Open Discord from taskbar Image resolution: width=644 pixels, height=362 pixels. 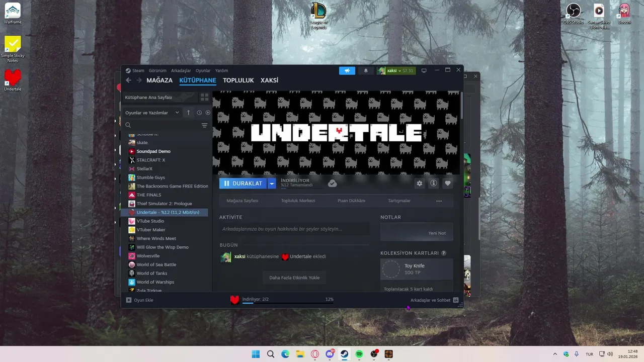point(330,354)
